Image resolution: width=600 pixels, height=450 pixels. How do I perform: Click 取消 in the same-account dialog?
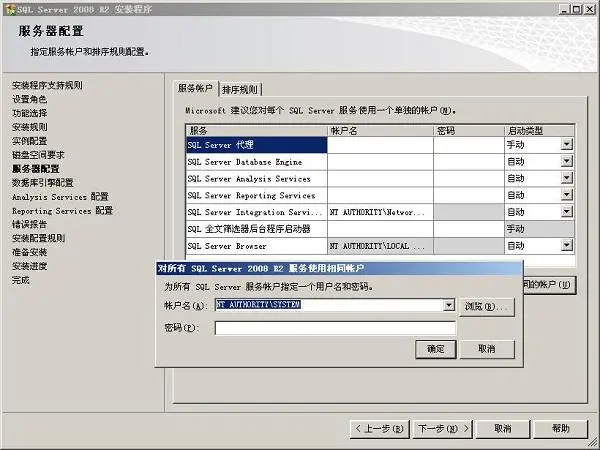click(x=487, y=349)
